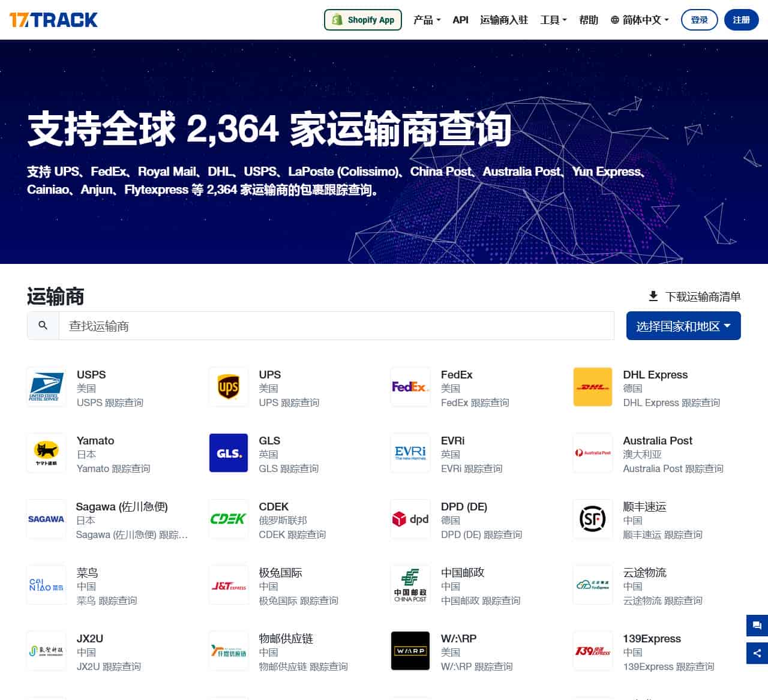The height and width of the screenshot is (700, 768).
Task: Click the Shopify App button
Action: coord(363,20)
